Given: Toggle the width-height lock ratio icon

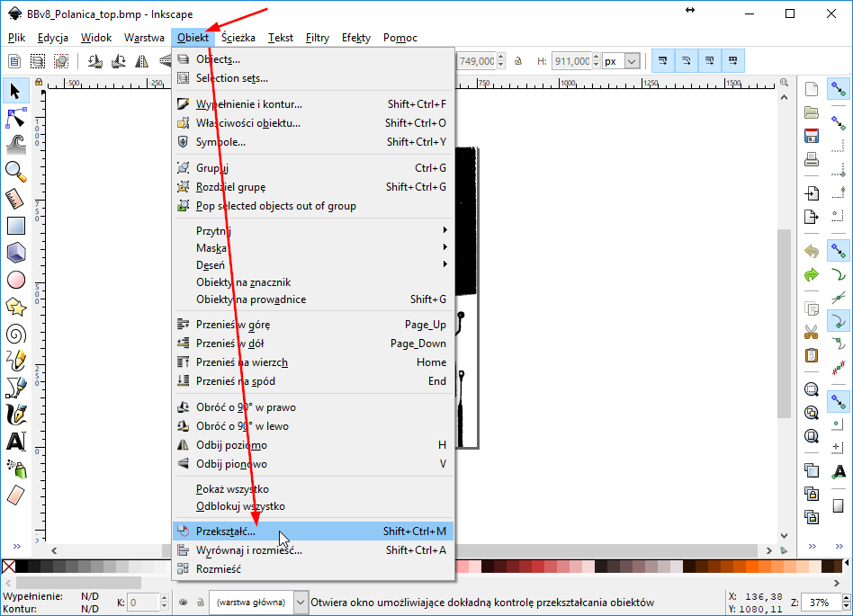Looking at the screenshot, I should 518,61.
